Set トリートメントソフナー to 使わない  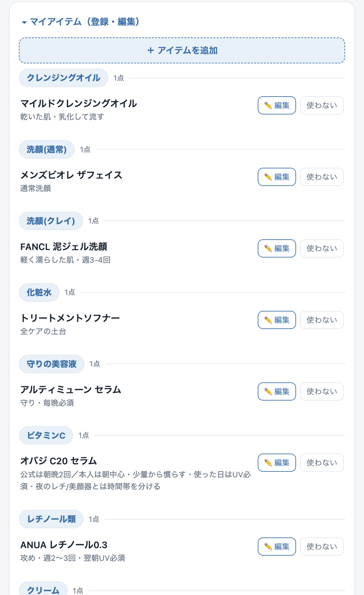[322, 320]
